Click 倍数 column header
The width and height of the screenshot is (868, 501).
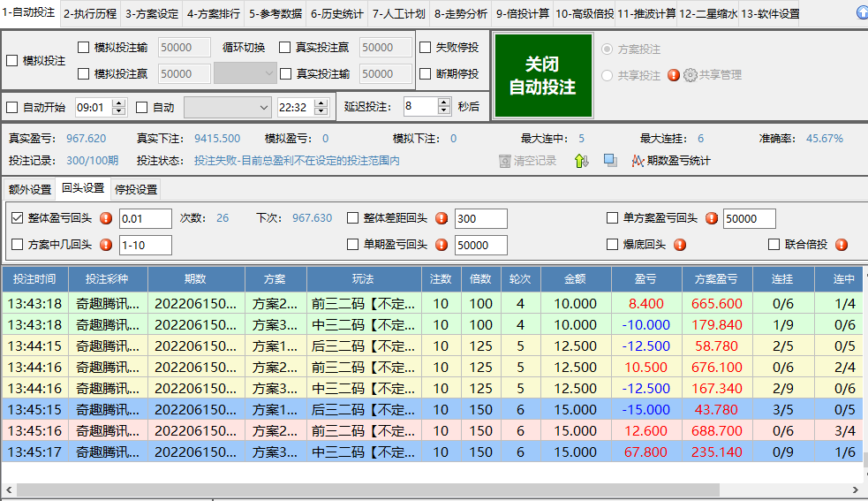480,279
